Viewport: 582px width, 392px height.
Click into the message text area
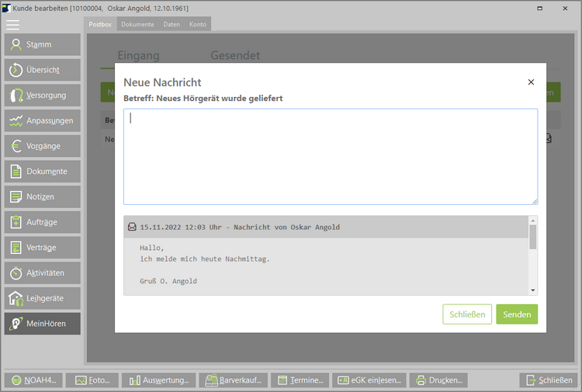coord(330,156)
